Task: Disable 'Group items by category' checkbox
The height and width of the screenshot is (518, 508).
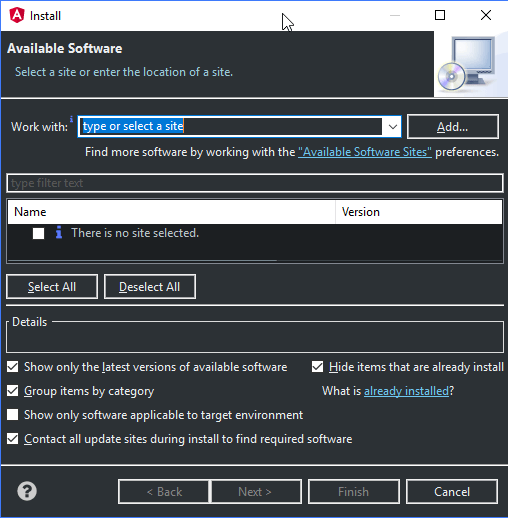Action: coord(13,391)
